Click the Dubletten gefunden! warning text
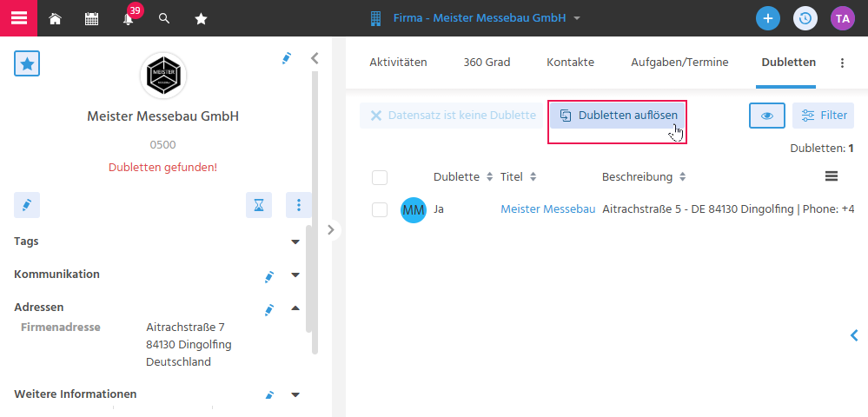The height and width of the screenshot is (417, 868). [x=162, y=168]
